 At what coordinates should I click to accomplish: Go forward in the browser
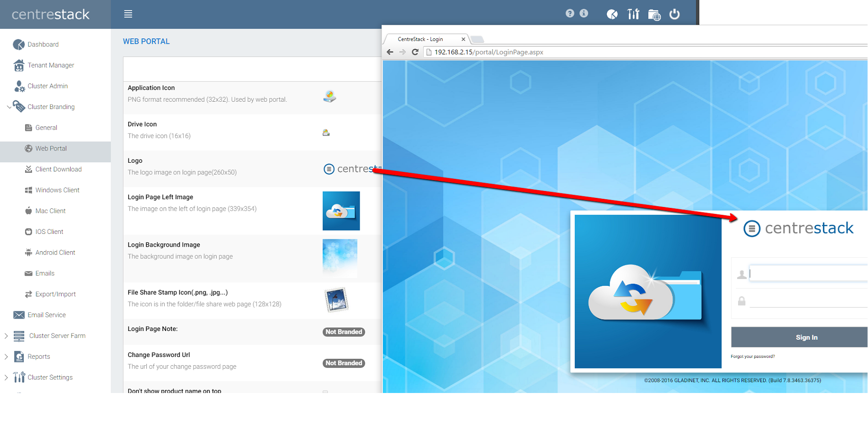[403, 52]
